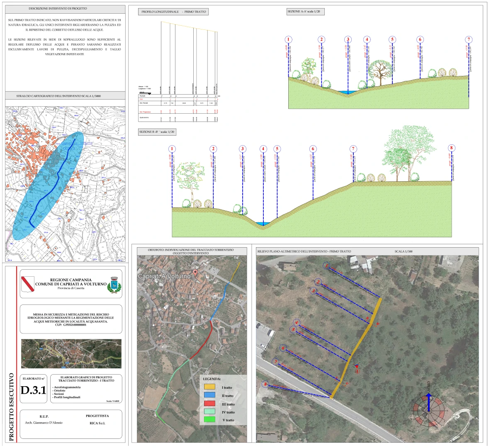
Task: Select the blue II tratto legend swatch
Action: tap(210, 395)
